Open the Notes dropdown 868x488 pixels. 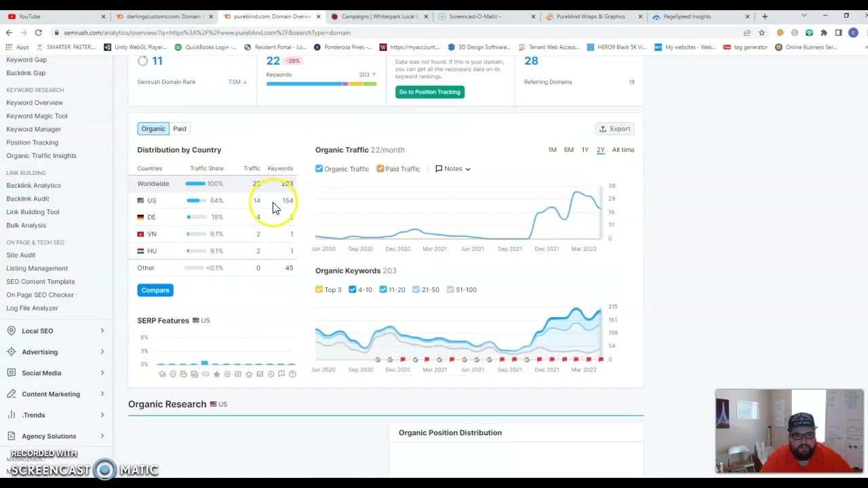click(x=453, y=169)
